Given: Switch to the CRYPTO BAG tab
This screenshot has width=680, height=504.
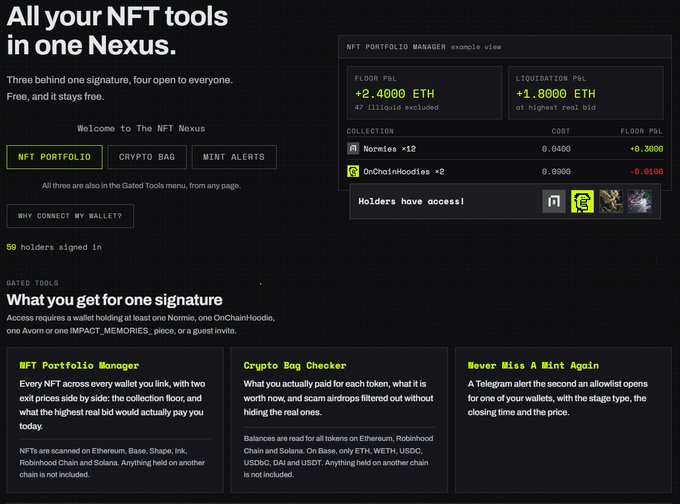Looking at the screenshot, I should pos(147,157).
